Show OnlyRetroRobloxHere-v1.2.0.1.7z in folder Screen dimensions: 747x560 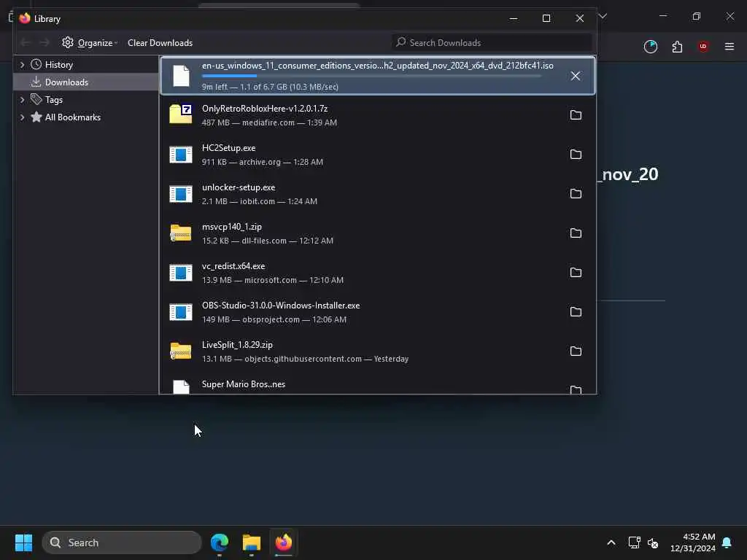click(x=576, y=114)
